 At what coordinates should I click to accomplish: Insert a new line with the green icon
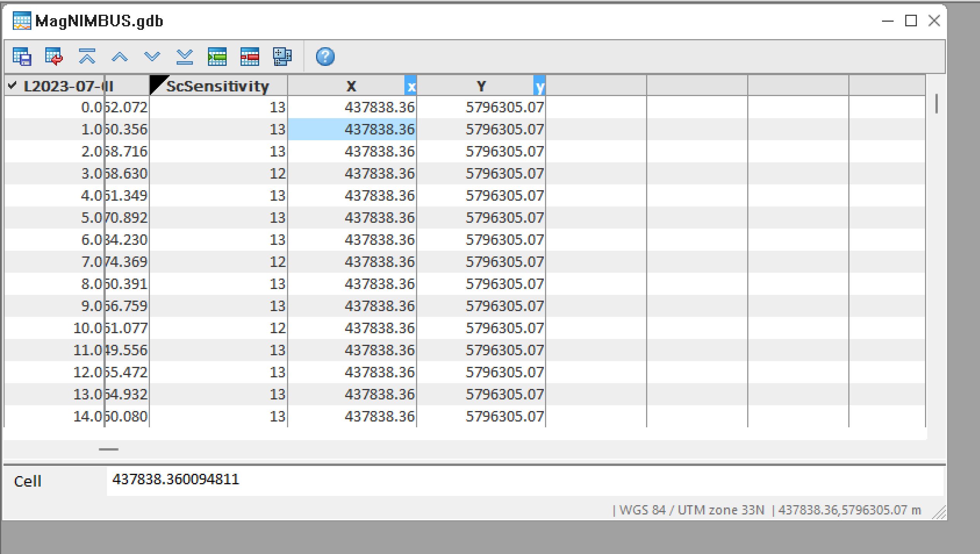(217, 57)
